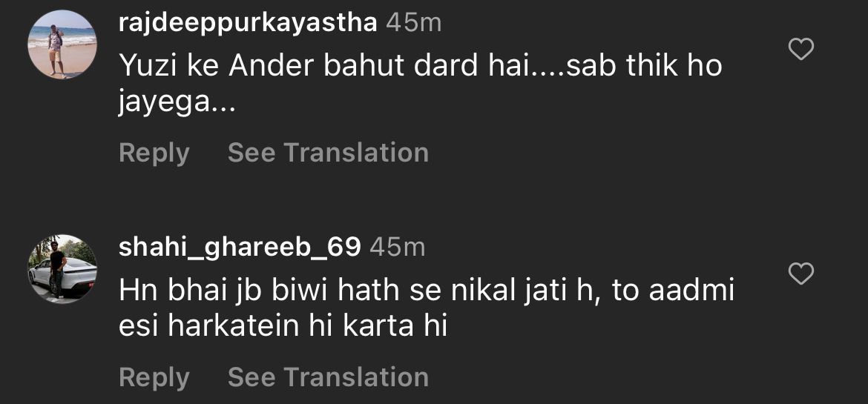Image resolution: width=868 pixels, height=404 pixels.
Task: See Translation for the Yuzi comment
Action: click(328, 153)
